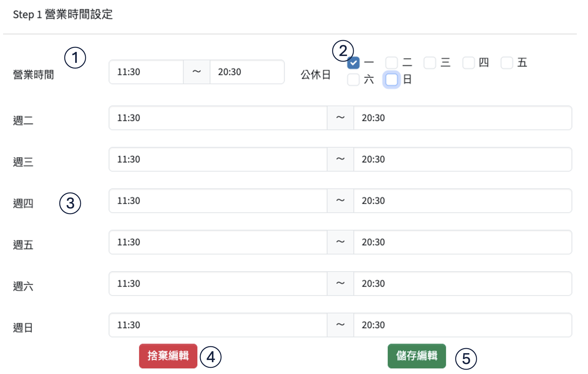The height and width of the screenshot is (374, 588).
Task: Click 捨棄編輯 discard edit button
Action: coord(168,356)
